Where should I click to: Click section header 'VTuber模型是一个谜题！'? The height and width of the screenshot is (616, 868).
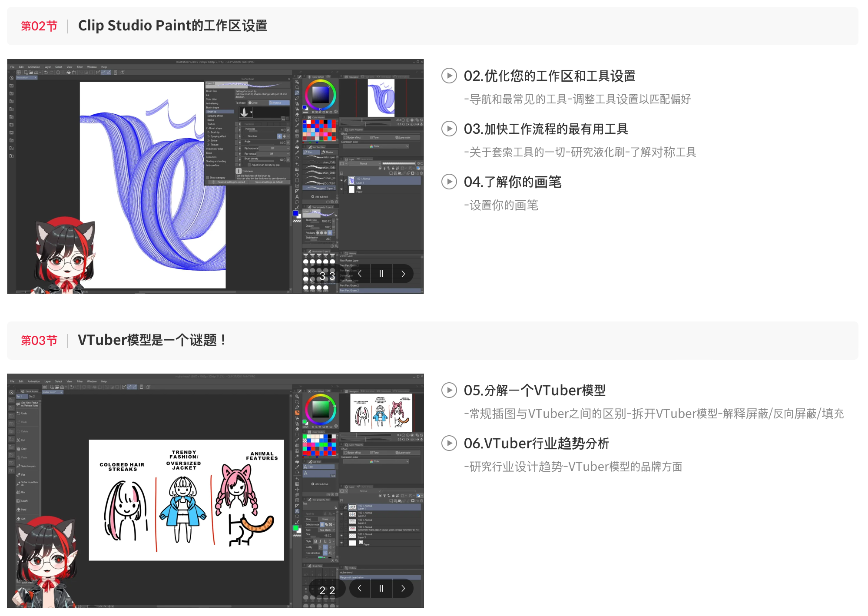152,340
